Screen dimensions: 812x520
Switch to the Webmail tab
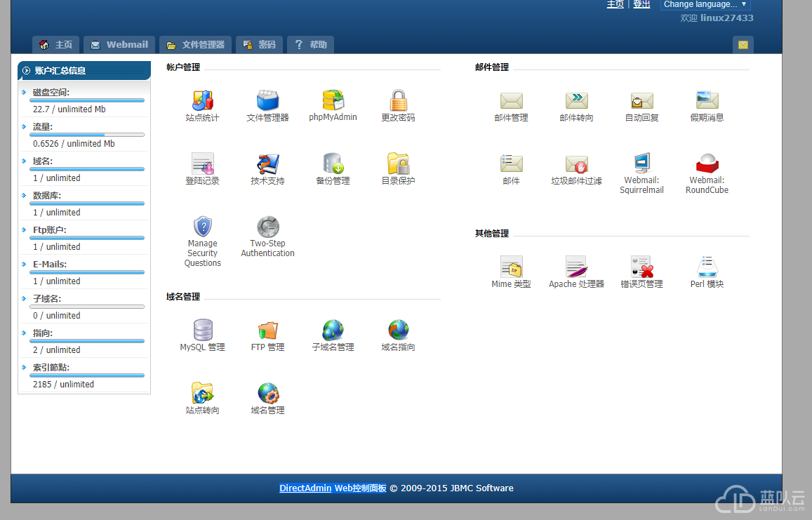tap(119, 45)
